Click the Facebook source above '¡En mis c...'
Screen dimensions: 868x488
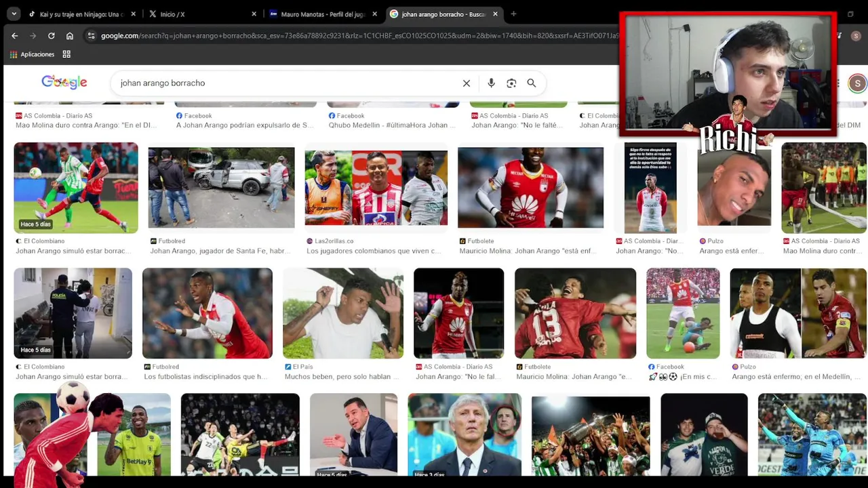click(x=667, y=367)
